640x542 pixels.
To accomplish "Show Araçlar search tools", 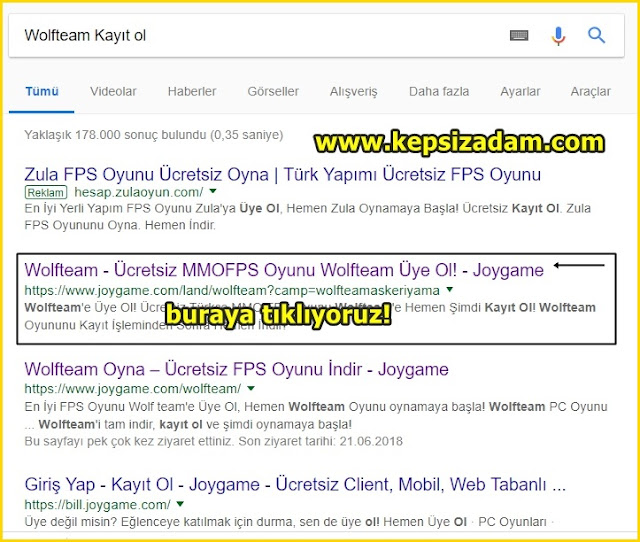I will tap(591, 92).
